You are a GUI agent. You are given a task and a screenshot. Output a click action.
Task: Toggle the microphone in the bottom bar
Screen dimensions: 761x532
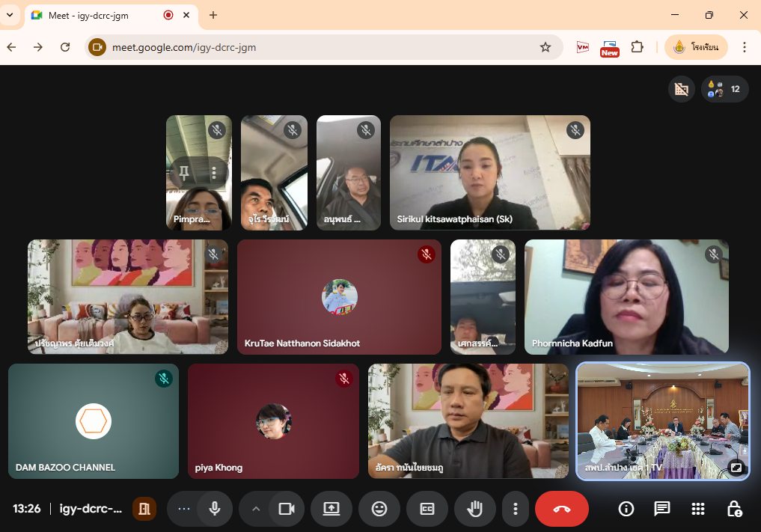tap(215, 509)
